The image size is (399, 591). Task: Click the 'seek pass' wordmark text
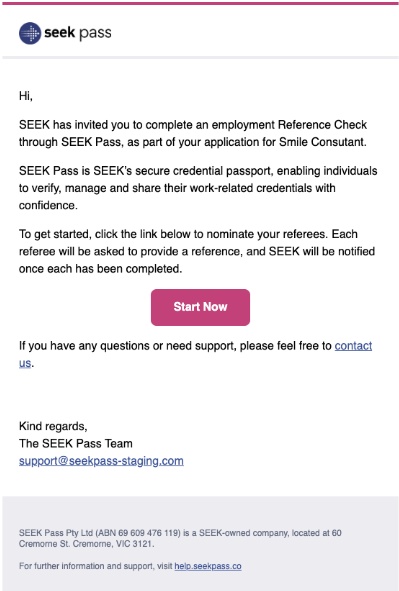coord(78,33)
